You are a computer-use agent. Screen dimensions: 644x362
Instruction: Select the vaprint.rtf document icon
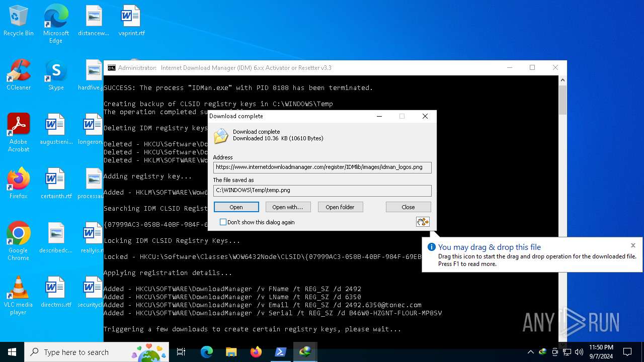point(131,21)
